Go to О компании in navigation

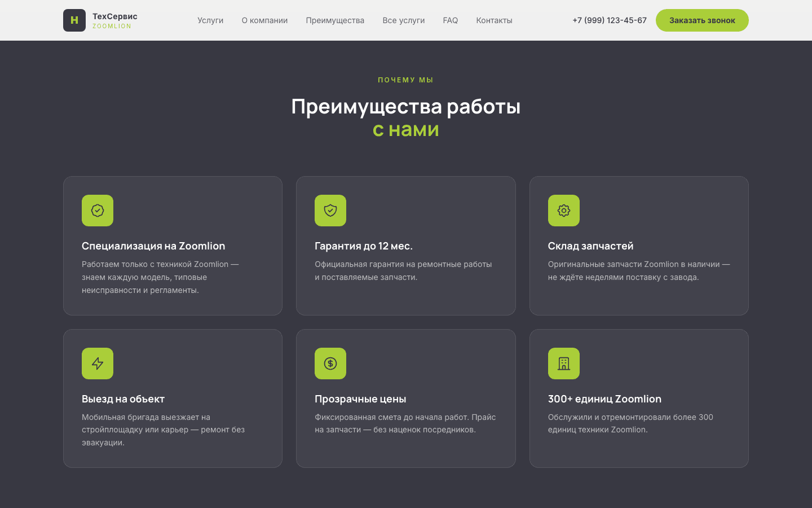(264, 20)
